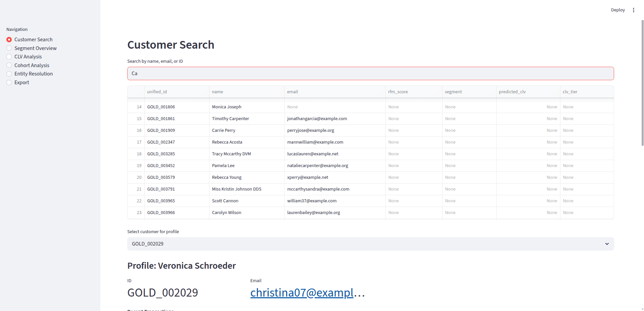644x311 pixels.
Task: Click the rfm_score column header
Action: click(398, 92)
